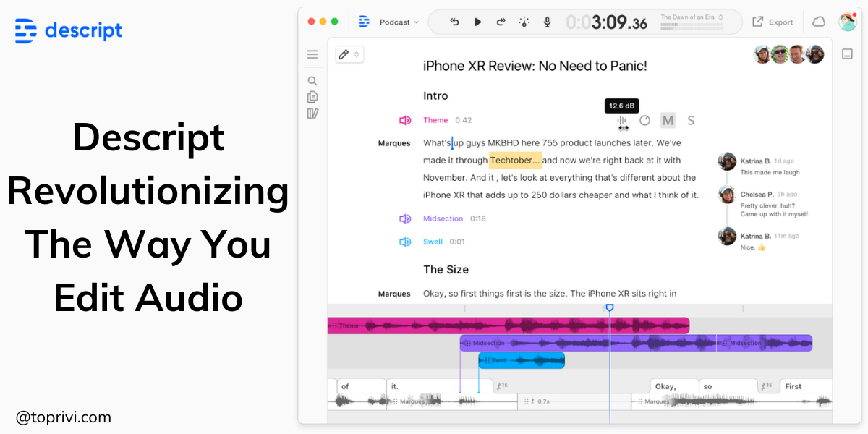Toggle the S solo button
The image size is (868, 434).
pyautogui.click(x=691, y=120)
